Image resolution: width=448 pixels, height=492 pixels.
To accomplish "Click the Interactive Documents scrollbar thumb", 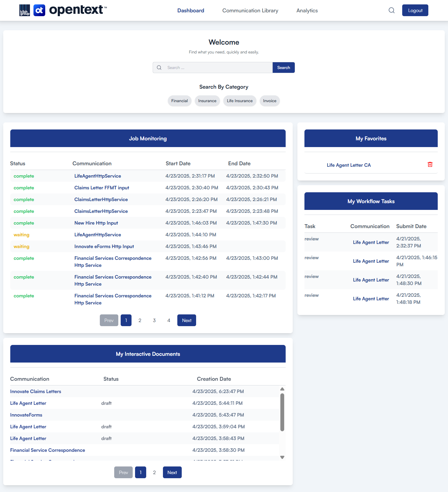I will coord(282,412).
